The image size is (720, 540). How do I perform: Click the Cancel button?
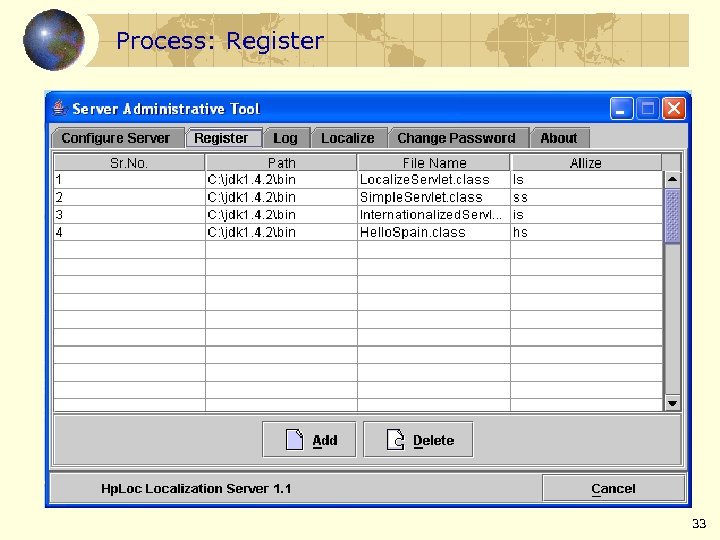pos(613,489)
